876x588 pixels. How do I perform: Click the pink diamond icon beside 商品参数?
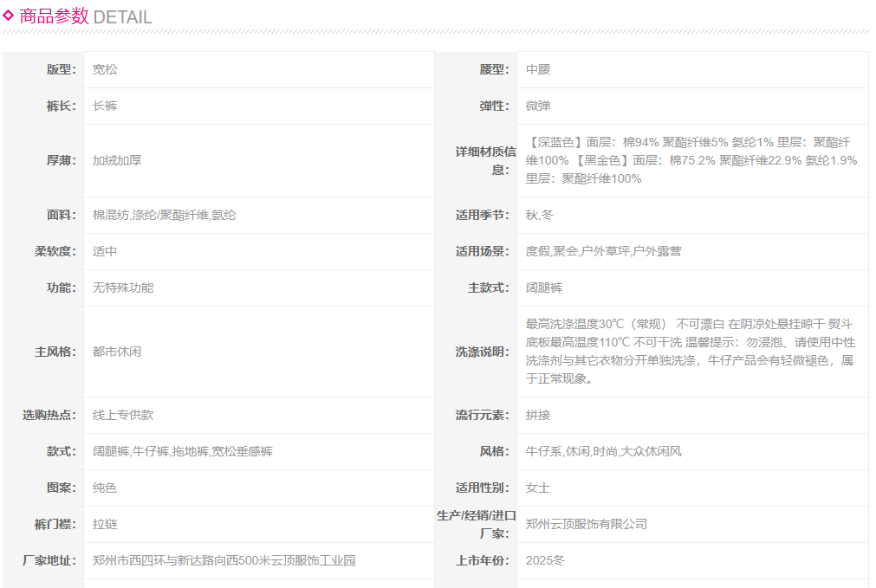[9, 15]
